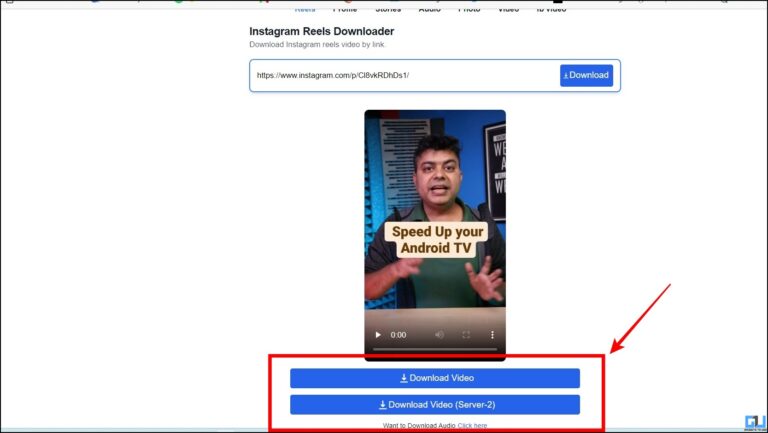This screenshot has height=433, width=768.
Task: Select the Audio tab
Action: [429, 9]
